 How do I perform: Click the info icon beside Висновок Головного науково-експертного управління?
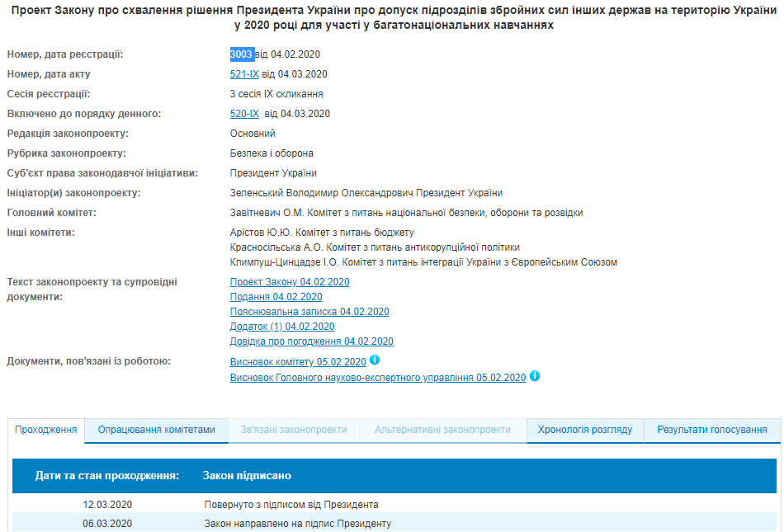coord(535,378)
